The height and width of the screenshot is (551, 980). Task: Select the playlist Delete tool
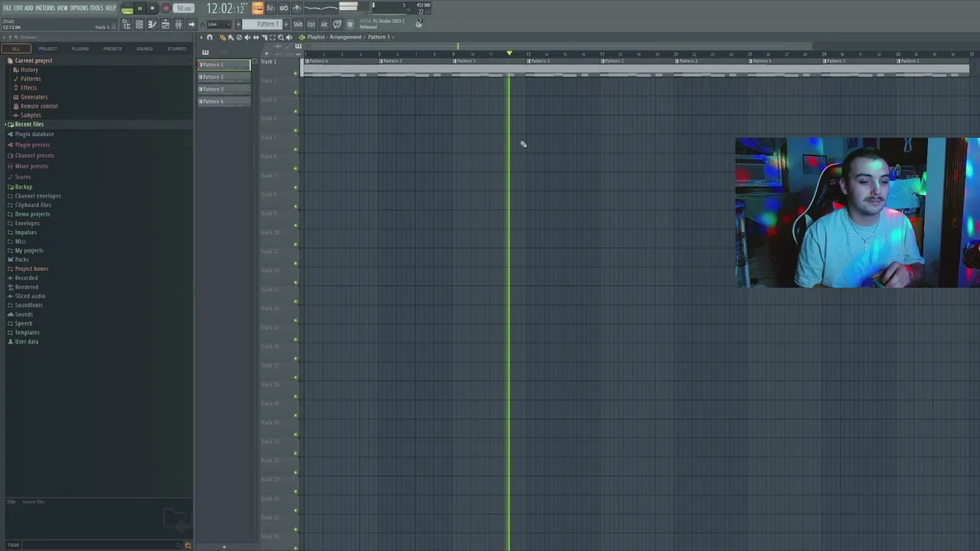coord(239,37)
